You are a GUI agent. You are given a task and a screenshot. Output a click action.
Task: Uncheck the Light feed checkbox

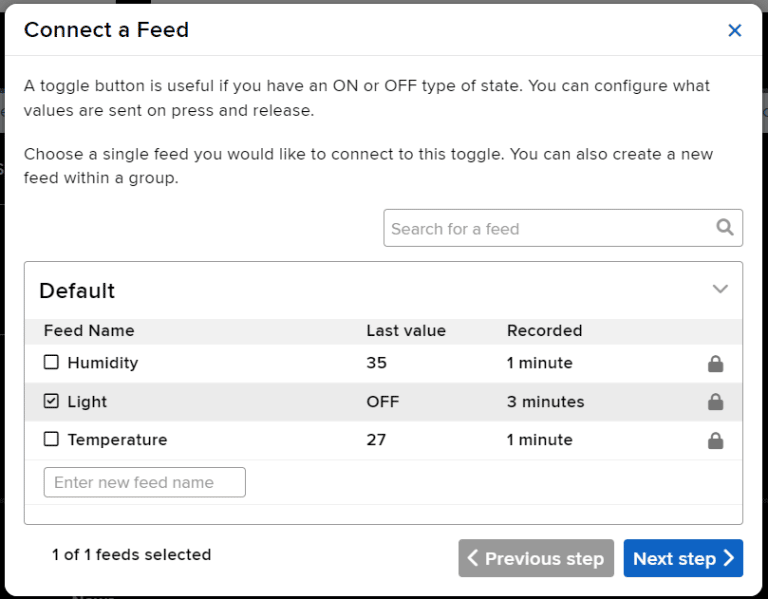click(52, 401)
